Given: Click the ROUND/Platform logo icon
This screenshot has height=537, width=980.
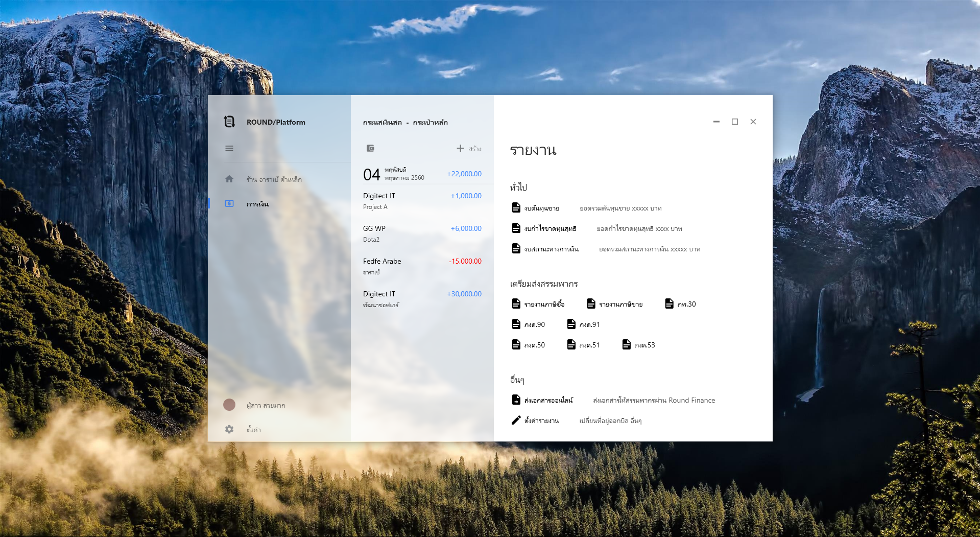Looking at the screenshot, I should pyautogui.click(x=229, y=122).
